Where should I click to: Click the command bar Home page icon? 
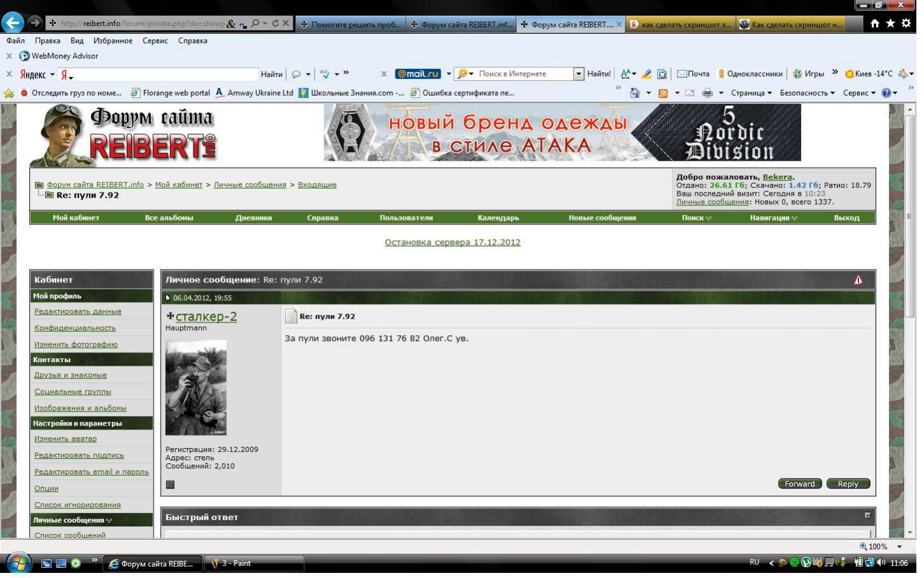[x=635, y=93]
